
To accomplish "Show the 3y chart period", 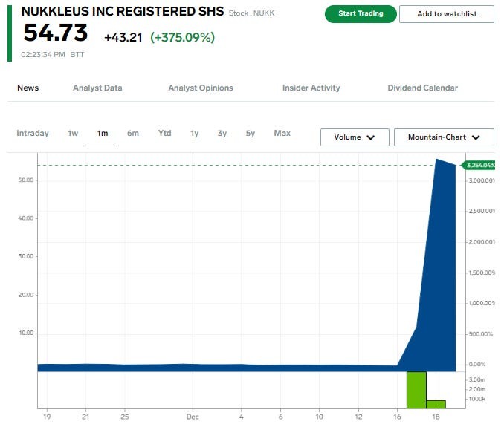I will 222,134.
